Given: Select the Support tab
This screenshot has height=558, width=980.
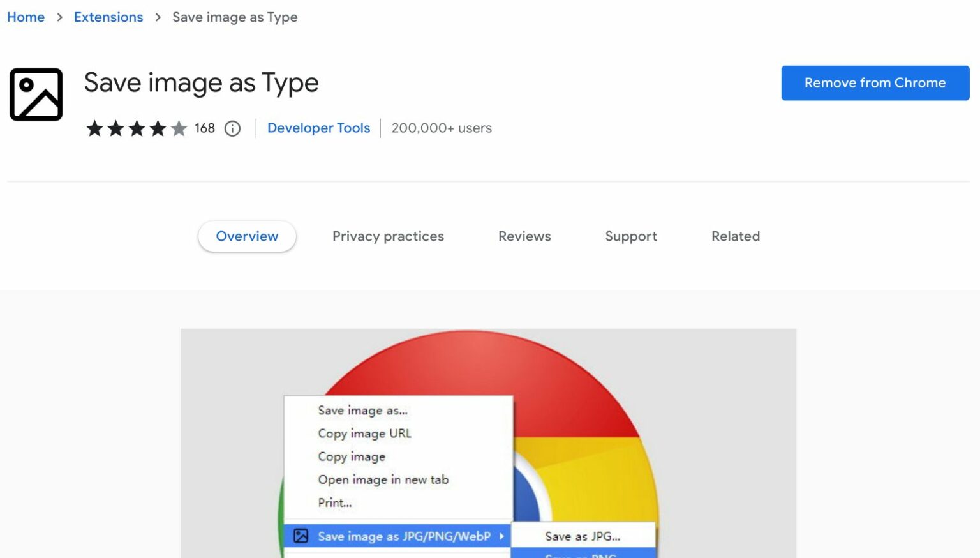Looking at the screenshot, I should [630, 236].
